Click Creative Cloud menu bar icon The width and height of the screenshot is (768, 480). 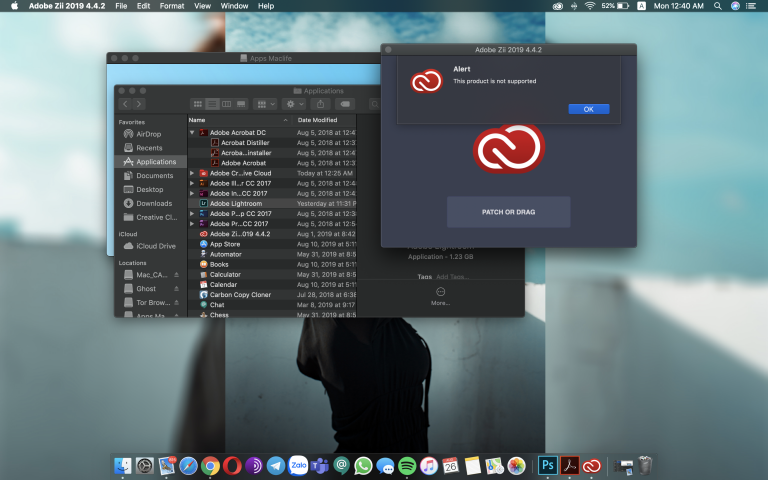(x=557, y=6)
